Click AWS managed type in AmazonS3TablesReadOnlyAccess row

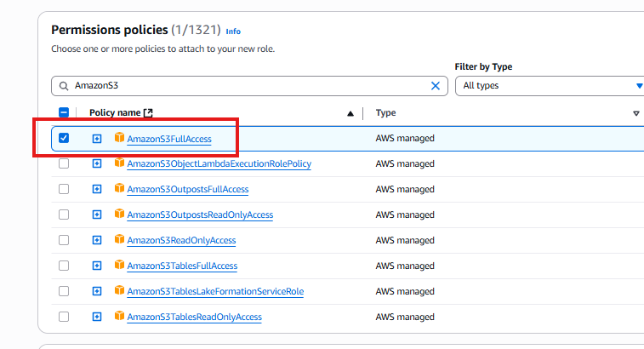[405, 317]
